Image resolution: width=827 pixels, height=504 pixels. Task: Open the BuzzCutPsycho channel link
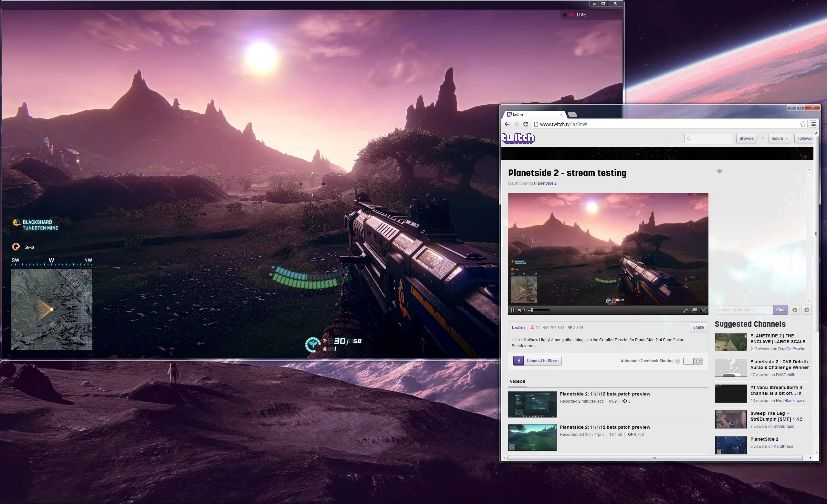(x=791, y=349)
